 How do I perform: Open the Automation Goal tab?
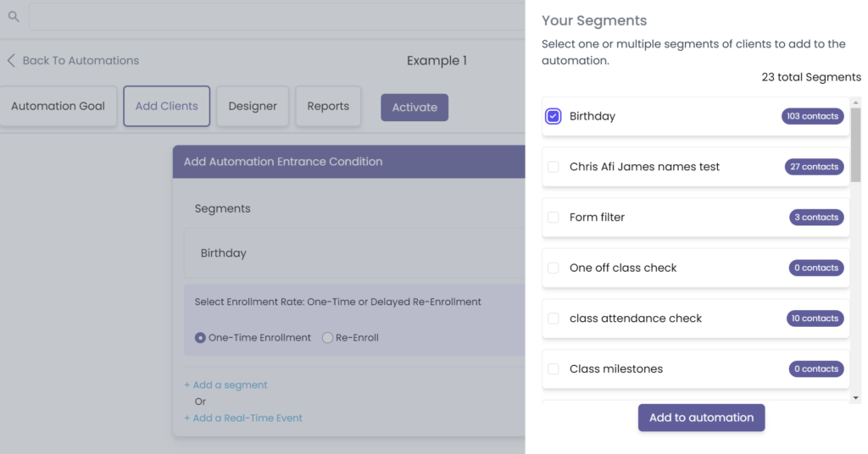(x=58, y=107)
